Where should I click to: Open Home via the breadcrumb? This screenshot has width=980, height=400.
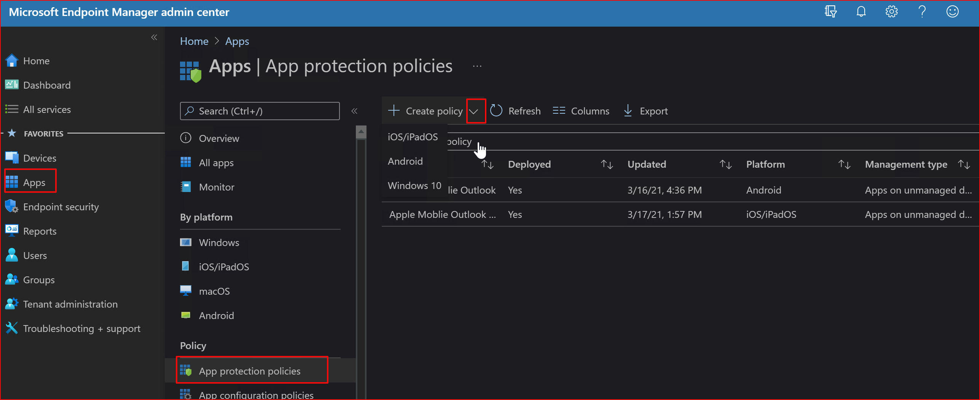pyautogui.click(x=194, y=41)
